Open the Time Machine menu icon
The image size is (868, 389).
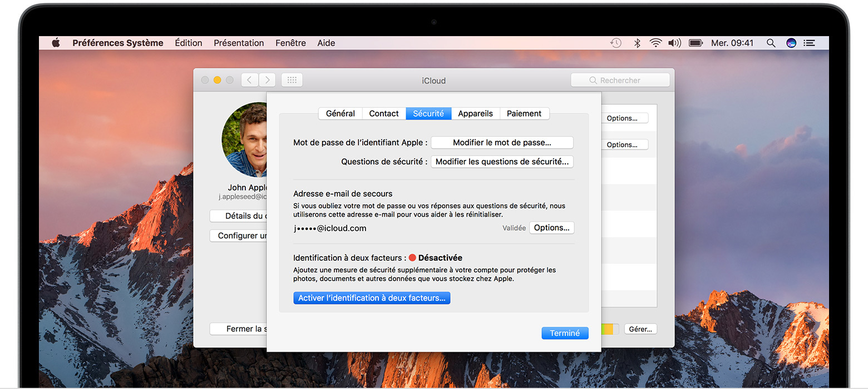pos(615,43)
